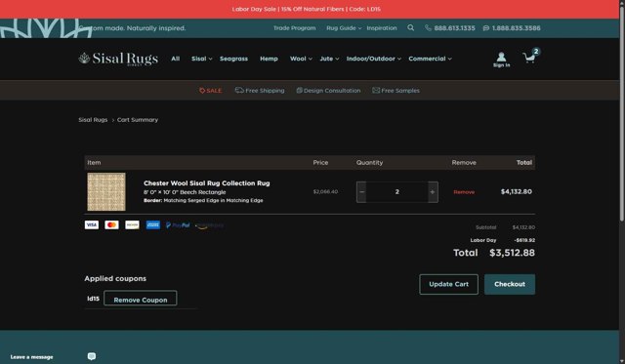Click the Mastercard payment icon

[111, 225]
